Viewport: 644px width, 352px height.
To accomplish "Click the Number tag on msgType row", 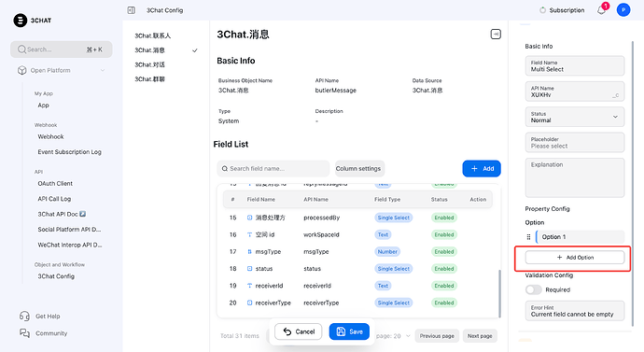I will click(x=387, y=251).
